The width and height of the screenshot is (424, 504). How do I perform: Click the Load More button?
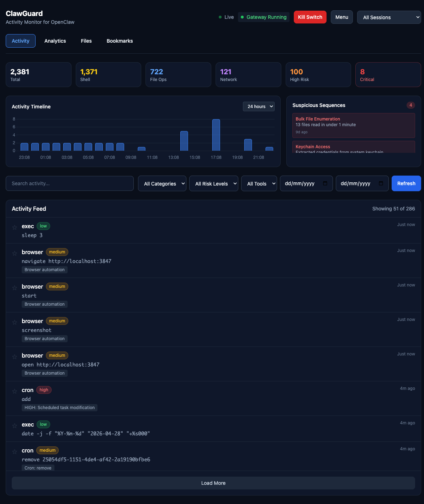(x=213, y=483)
